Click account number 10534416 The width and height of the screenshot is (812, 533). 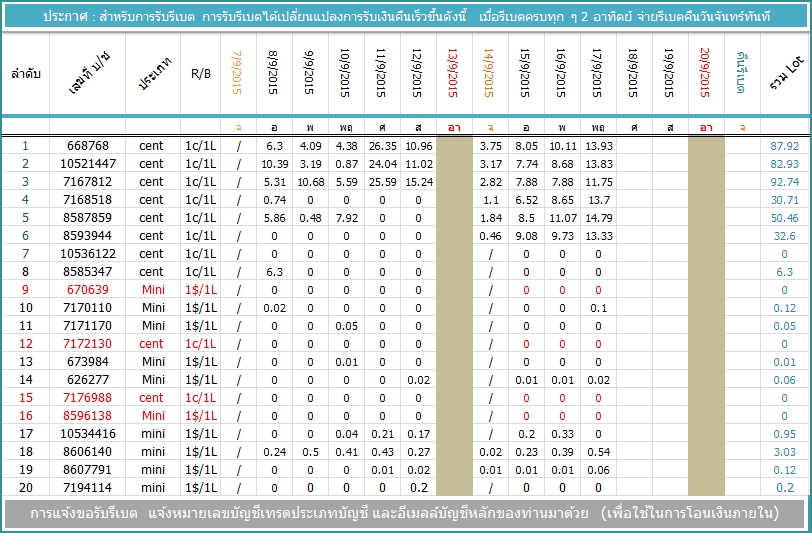point(88,434)
